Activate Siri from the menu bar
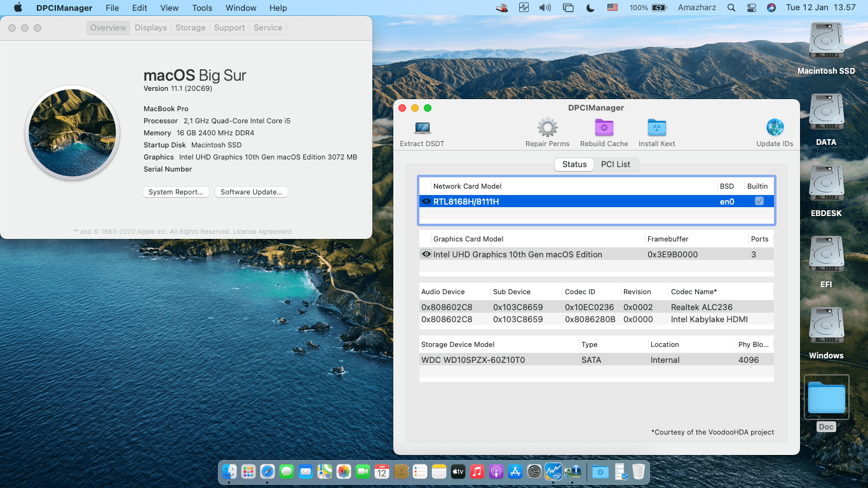 click(x=771, y=8)
